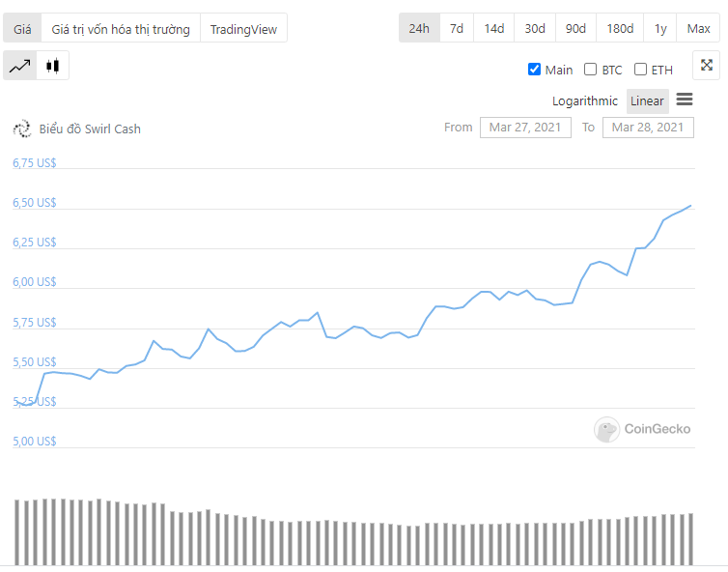Select the 24h time range
Image resolution: width=728 pixels, height=572 pixels.
coord(419,28)
